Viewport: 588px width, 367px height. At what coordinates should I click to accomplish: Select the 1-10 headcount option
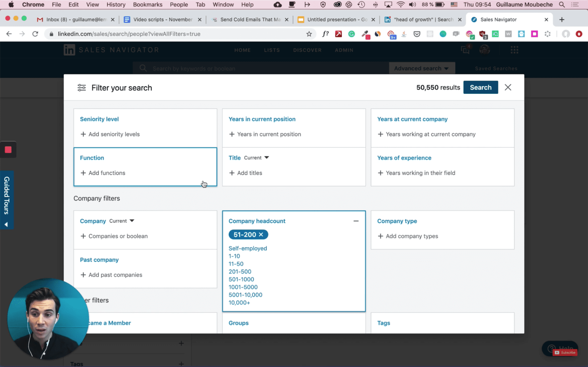coord(234,256)
